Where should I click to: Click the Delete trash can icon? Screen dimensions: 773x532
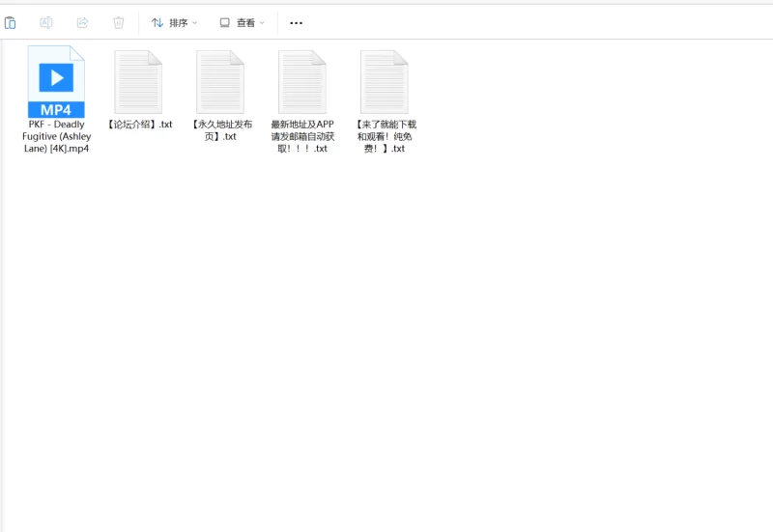coord(118,22)
